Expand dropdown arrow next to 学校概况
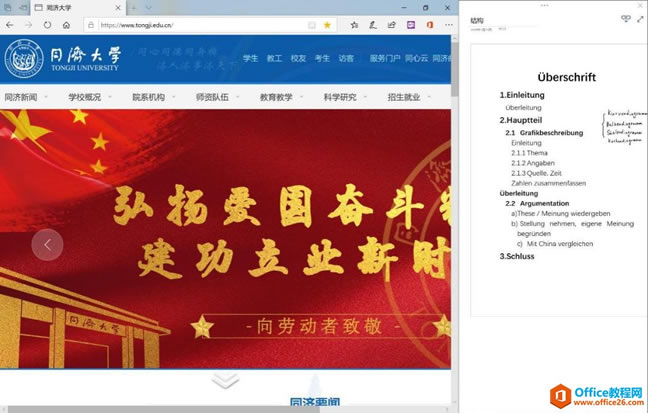Viewport: 648px width, 413px height. coord(110,97)
